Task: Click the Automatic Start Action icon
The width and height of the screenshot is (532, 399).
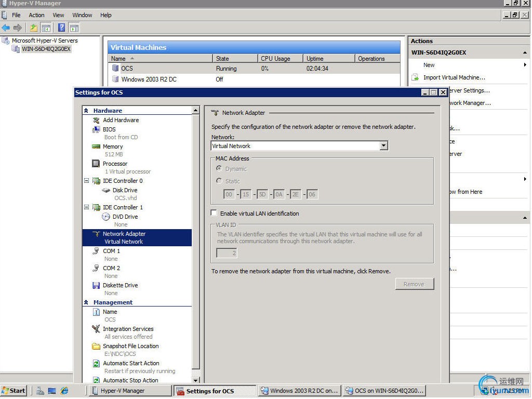Action: tap(96, 363)
